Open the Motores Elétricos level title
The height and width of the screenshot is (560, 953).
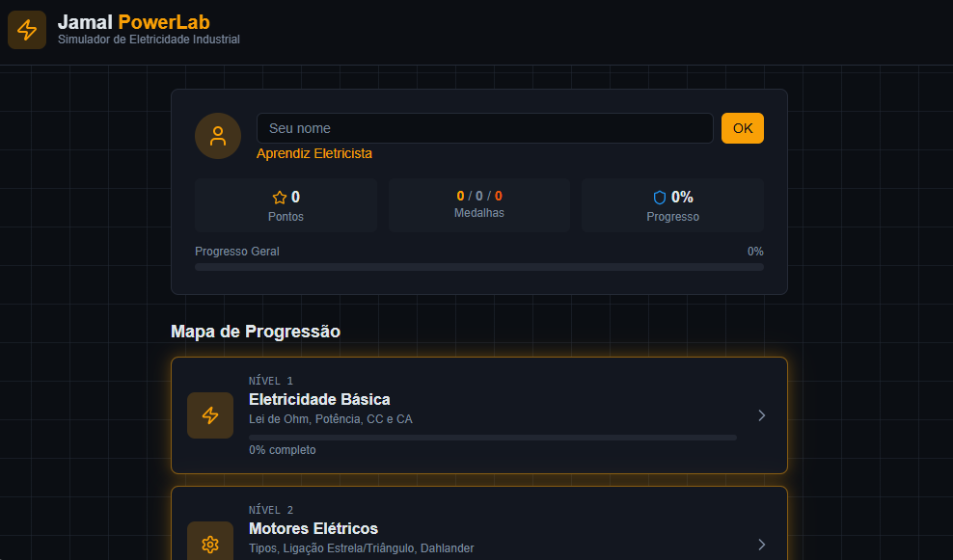[313, 528]
